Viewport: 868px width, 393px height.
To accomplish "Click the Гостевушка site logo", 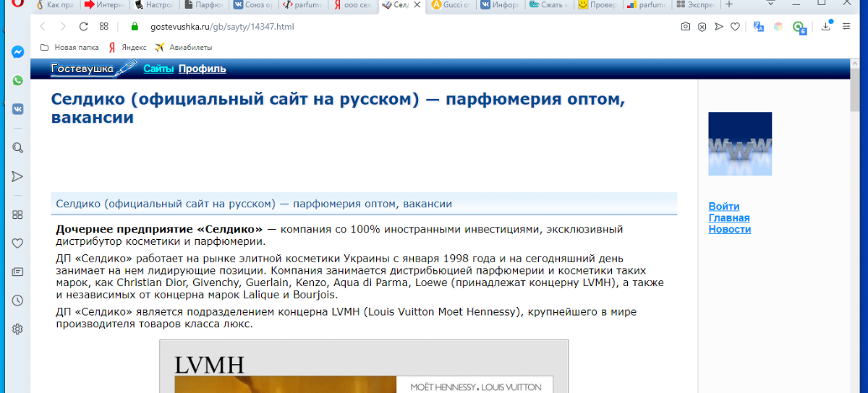I will [93, 69].
